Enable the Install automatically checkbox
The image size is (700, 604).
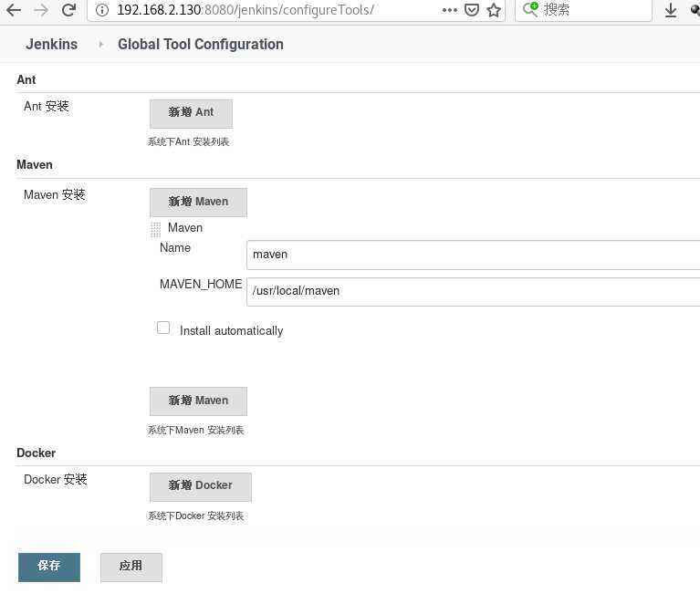tap(163, 328)
